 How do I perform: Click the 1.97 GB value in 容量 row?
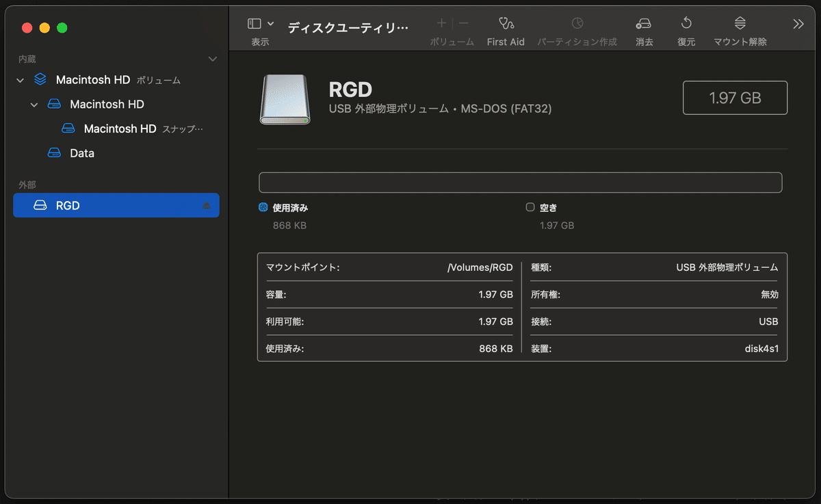496,295
